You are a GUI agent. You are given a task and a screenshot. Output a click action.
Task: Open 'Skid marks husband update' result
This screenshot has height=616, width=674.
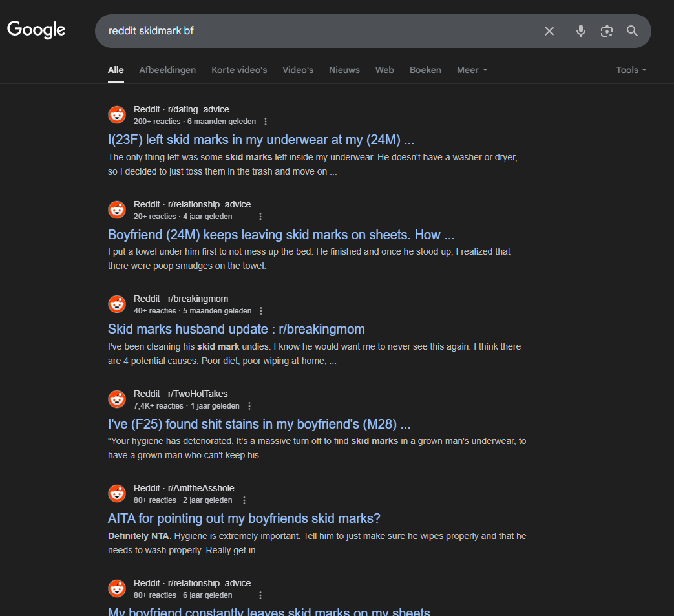point(237,329)
